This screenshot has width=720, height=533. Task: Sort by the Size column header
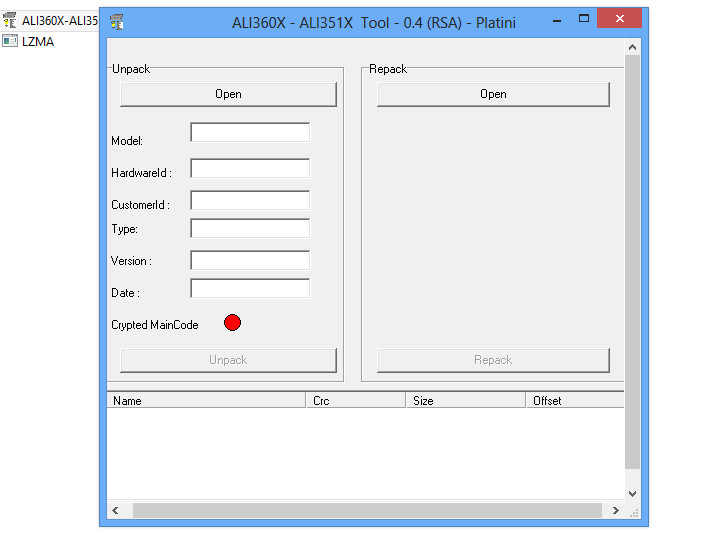click(x=465, y=400)
